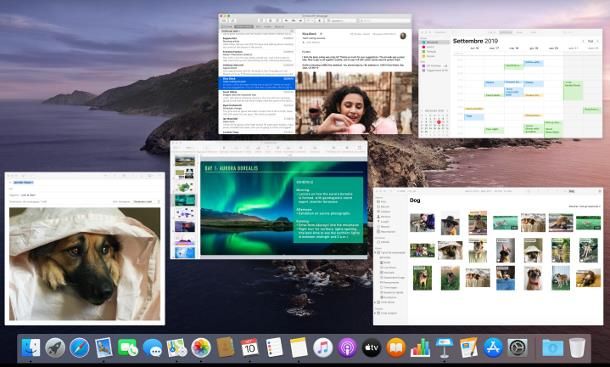Open Finder from the Dock
This screenshot has height=367, width=610.
(x=31, y=347)
